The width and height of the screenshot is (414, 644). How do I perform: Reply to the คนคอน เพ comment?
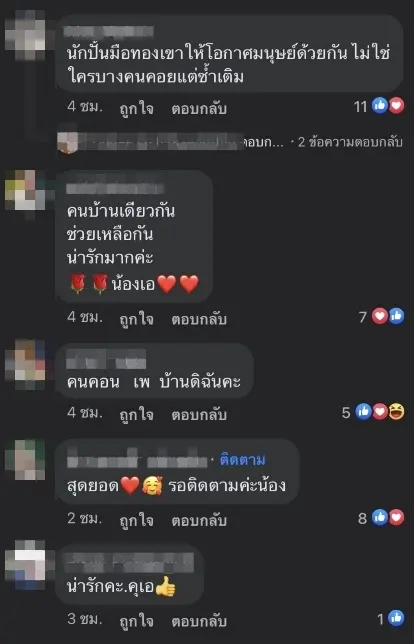(199, 414)
